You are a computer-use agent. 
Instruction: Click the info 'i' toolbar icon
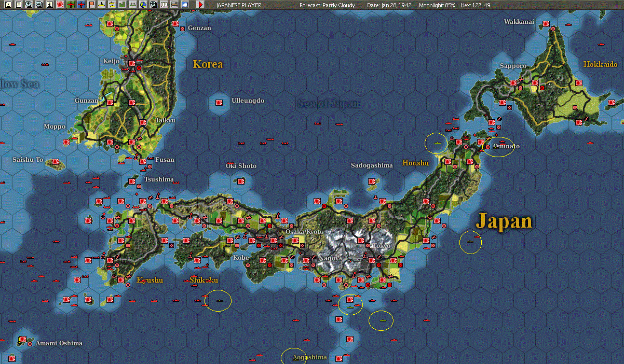50,5
